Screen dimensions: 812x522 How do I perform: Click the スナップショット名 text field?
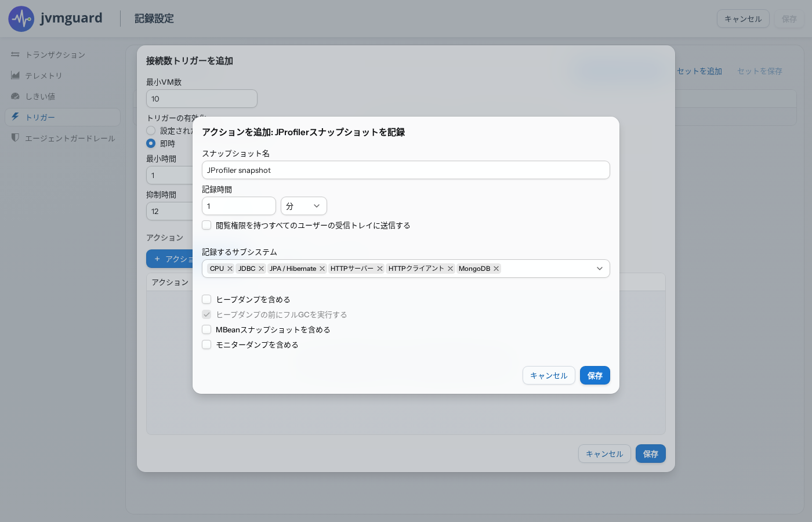coord(406,170)
